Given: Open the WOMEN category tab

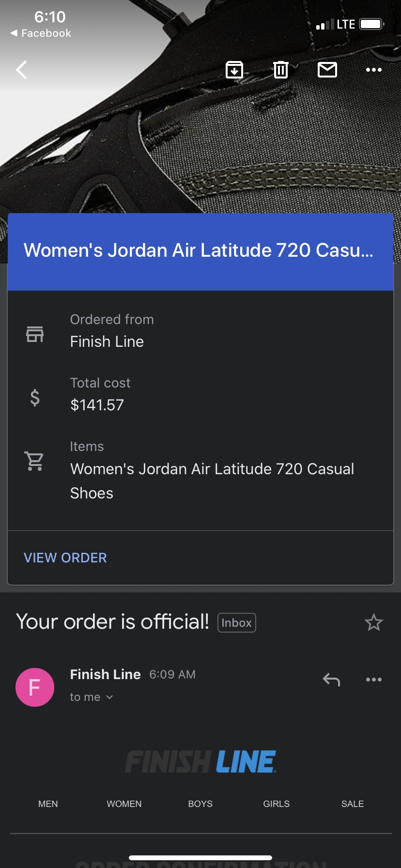Looking at the screenshot, I should (x=124, y=804).
